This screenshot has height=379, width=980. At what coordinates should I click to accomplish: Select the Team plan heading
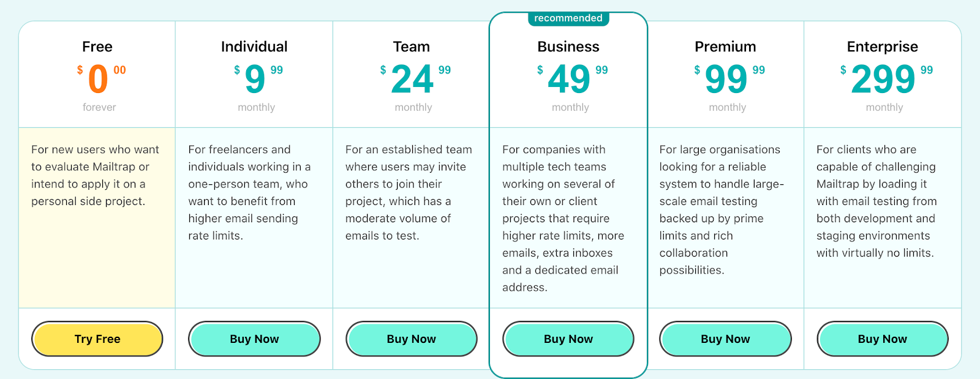click(x=412, y=47)
